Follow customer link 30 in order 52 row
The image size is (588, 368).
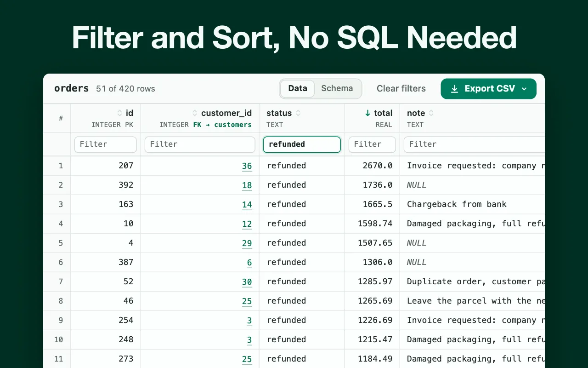[247, 282]
